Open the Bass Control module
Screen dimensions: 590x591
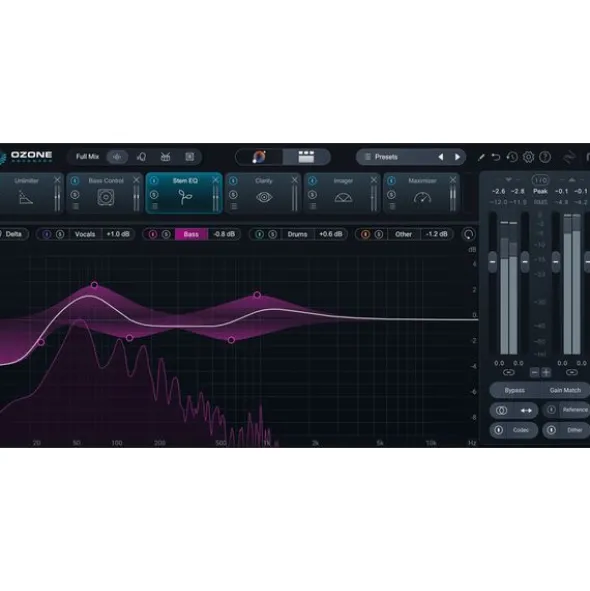(106, 193)
